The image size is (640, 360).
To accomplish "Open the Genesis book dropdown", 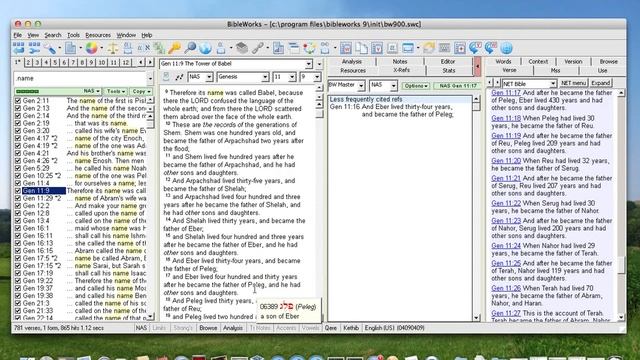I will [265, 77].
